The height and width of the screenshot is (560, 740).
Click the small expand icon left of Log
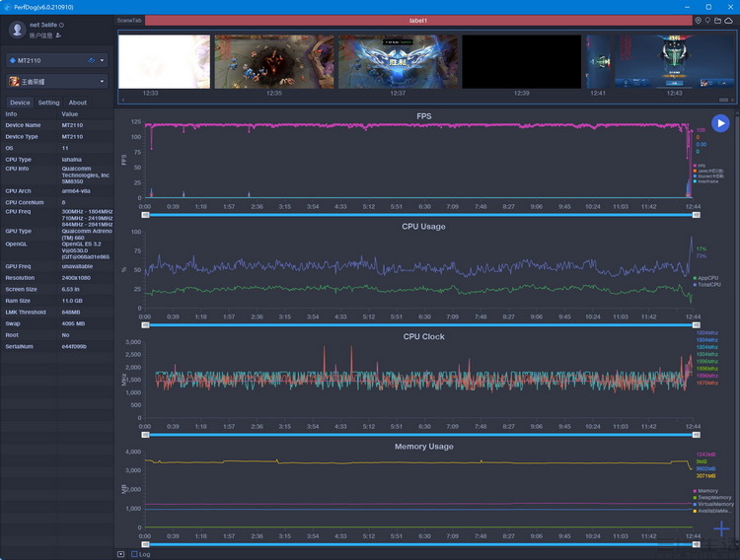(121, 554)
